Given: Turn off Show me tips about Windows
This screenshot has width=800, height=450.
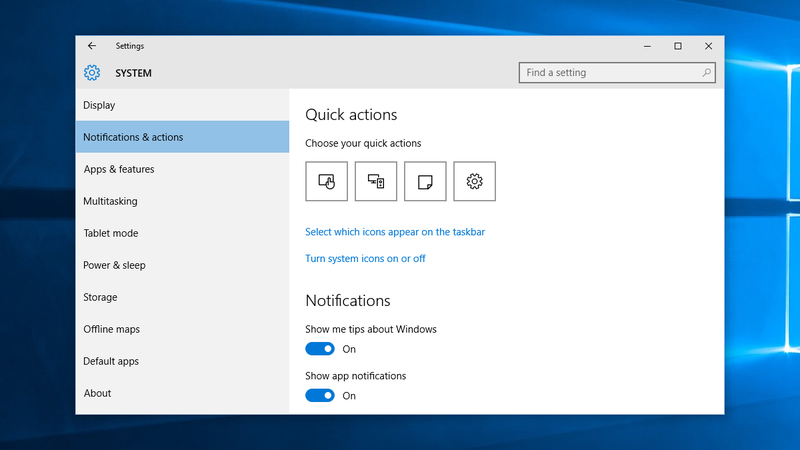Looking at the screenshot, I should click(x=320, y=349).
